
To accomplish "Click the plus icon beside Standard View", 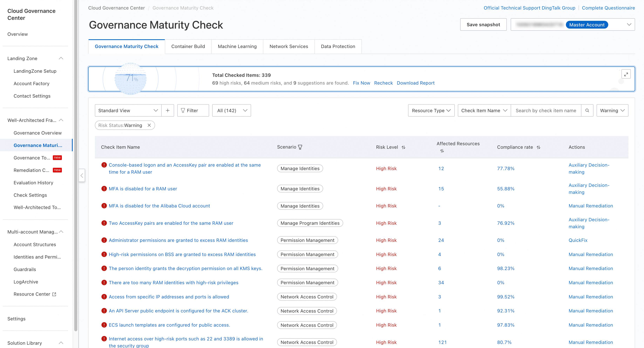I will coord(168,110).
